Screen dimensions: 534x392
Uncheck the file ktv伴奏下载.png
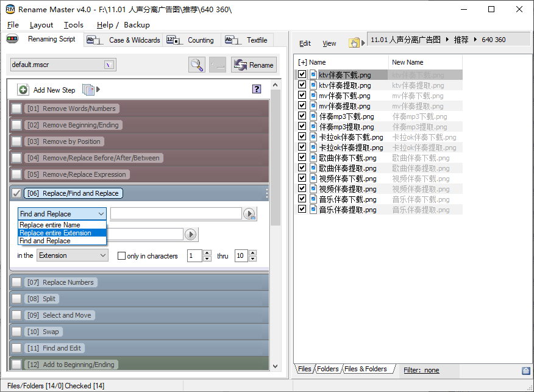point(302,75)
